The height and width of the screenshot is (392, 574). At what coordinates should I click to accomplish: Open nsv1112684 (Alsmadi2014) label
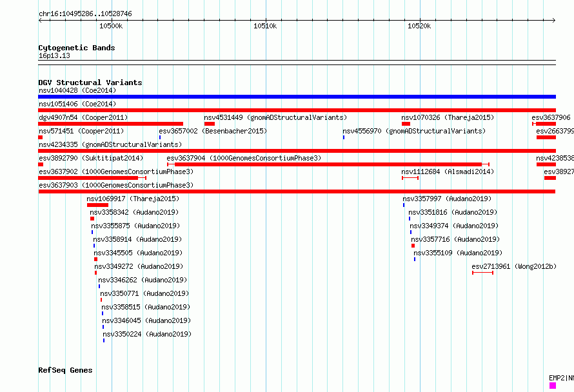click(x=448, y=171)
